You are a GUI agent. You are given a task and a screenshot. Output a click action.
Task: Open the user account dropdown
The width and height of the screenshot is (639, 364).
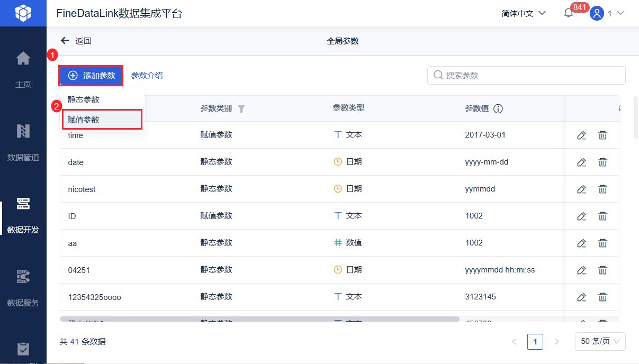(607, 13)
